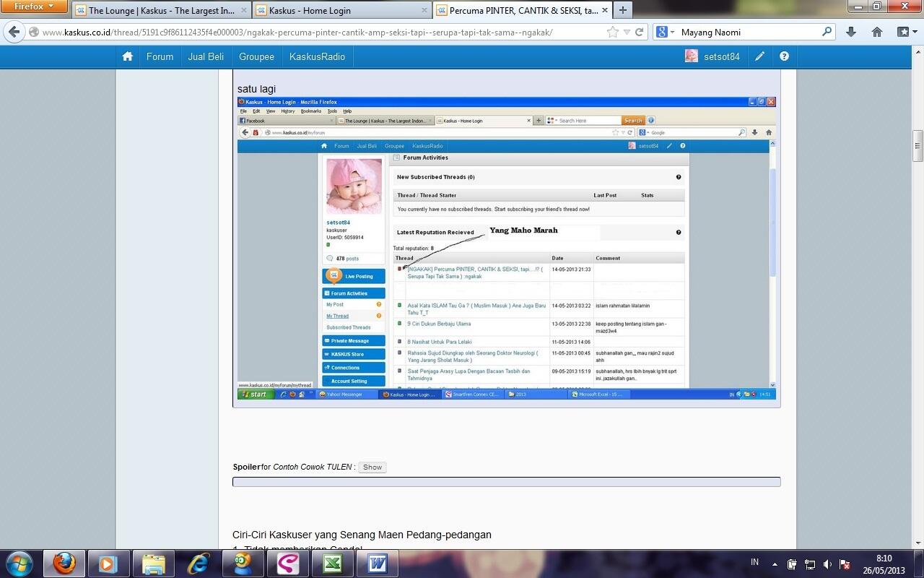Screen dimensions: 924x578
Task: Open the setsot84 username link
Action: tap(722, 56)
